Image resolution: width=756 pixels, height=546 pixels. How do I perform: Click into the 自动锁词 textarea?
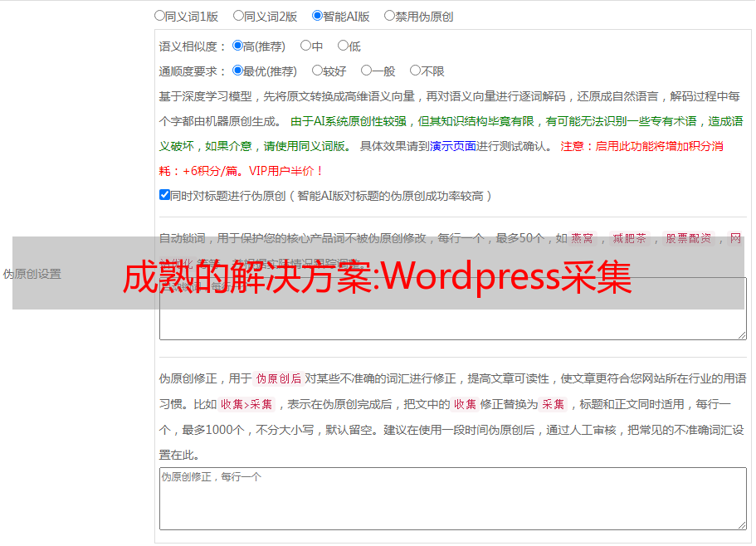coord(453,309)
